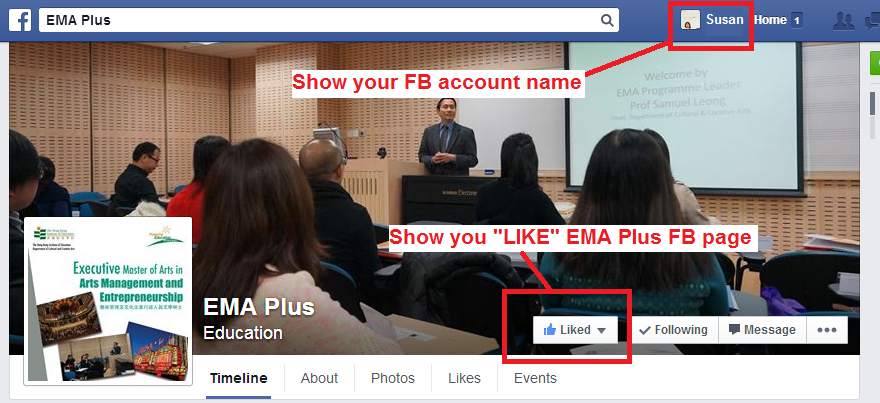Click the search field containing EMA Plus
Viewport: 880px width, 403px height.
[328, 20]
